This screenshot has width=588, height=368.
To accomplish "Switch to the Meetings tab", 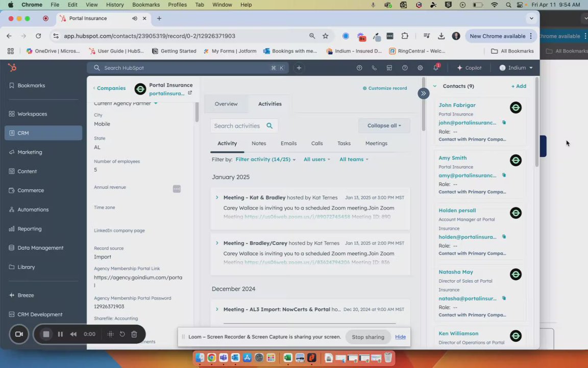I will (x=376, y=144).
